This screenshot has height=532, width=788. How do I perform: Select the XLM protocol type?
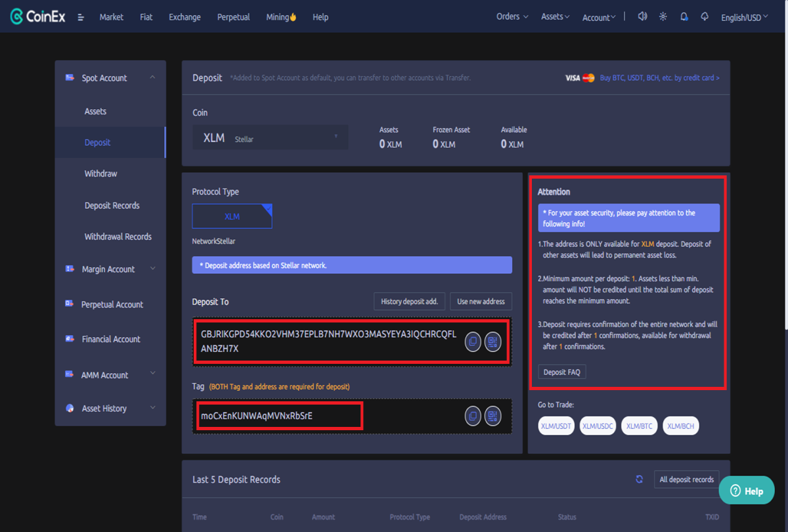point(232,216)
